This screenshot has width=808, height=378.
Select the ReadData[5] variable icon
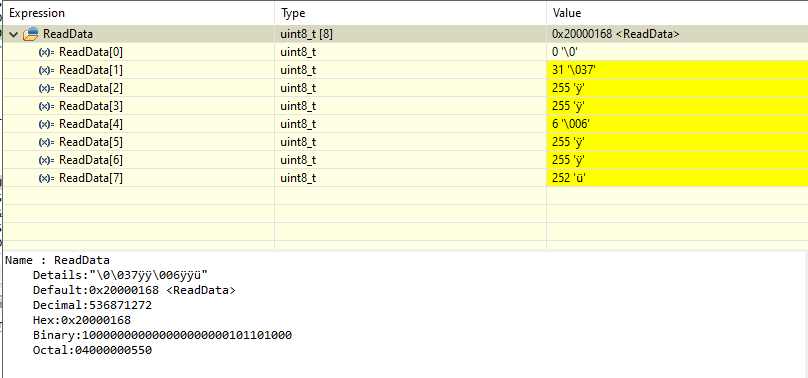coord(47,142)
